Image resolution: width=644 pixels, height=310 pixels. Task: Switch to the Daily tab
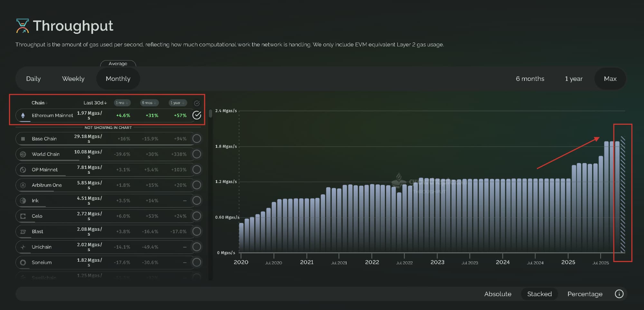pos(33,79)
